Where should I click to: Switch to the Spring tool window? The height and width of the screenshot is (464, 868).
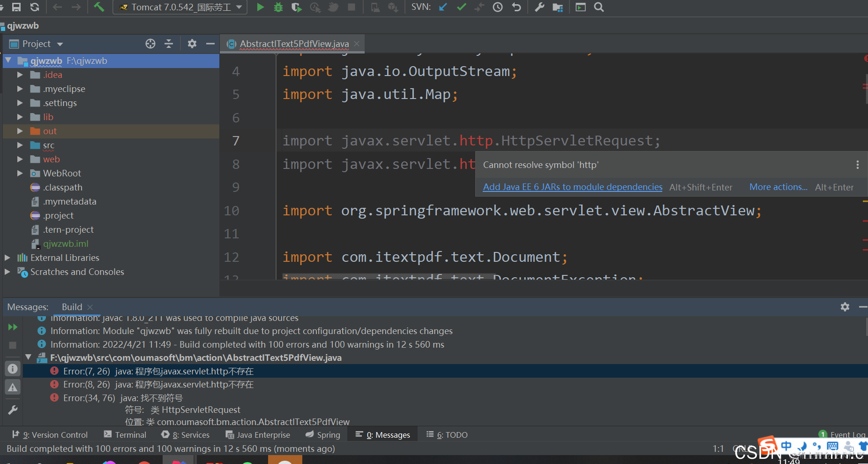pos(323,435)
